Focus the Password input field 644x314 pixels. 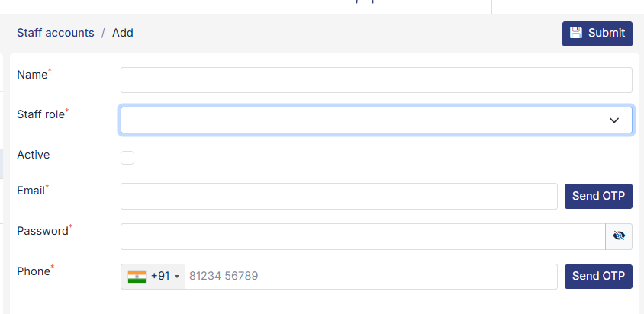tap(362, 236)
